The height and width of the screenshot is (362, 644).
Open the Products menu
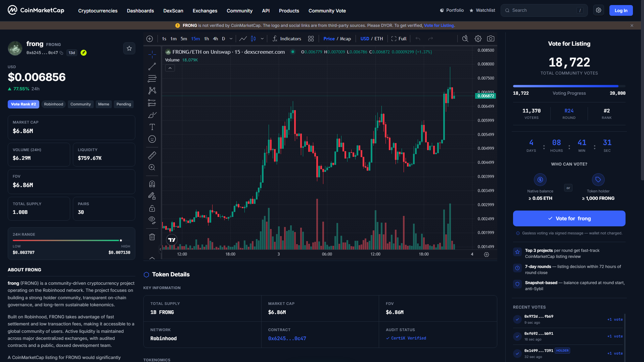pyautogui.click(x=289, y=11)
